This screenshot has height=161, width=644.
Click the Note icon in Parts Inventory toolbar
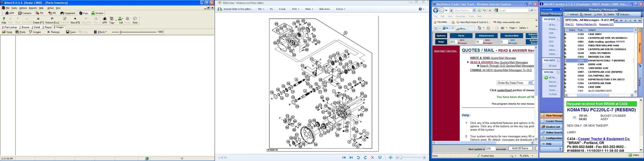[135, 21]
